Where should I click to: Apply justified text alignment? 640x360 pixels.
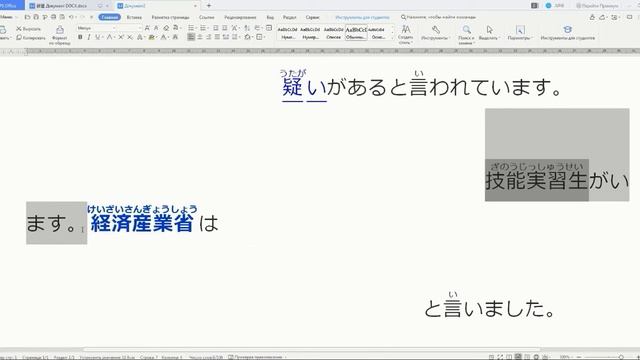(x=217, y=37)
